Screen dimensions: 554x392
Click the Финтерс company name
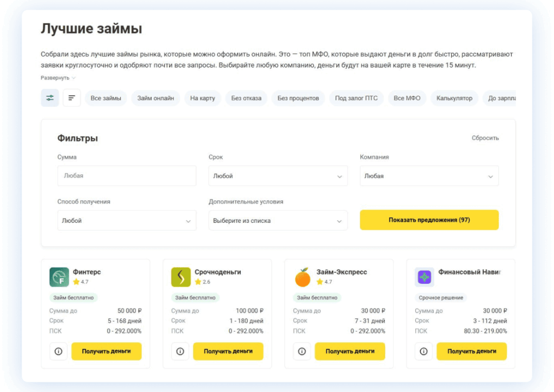click(x=87, y=272)
